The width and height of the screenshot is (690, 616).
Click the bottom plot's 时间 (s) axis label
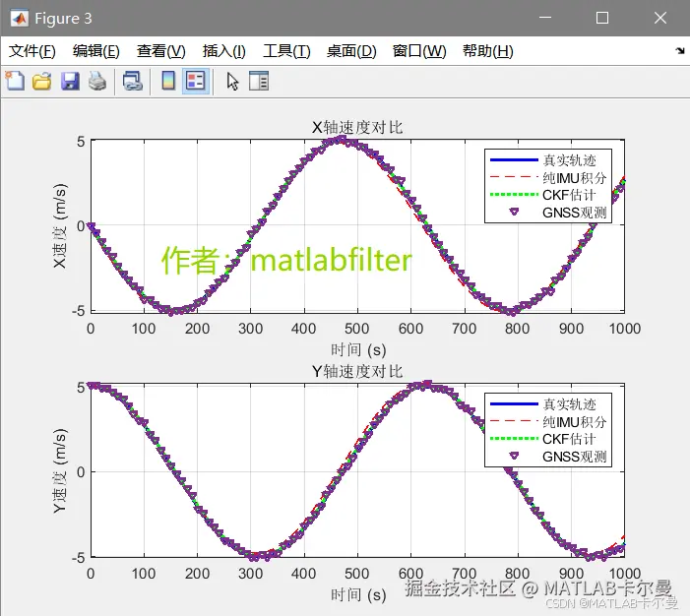point(358,595)
